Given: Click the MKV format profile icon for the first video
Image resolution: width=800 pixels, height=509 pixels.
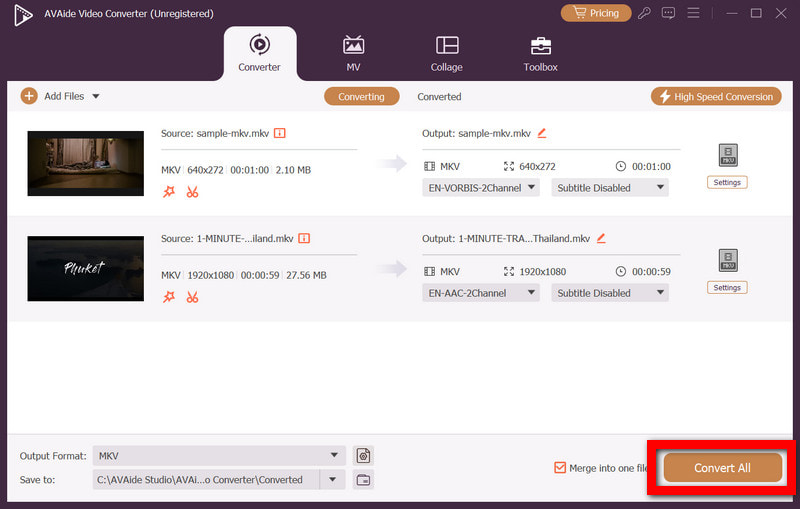Looking at the screenshot, I should click(727, 155).
